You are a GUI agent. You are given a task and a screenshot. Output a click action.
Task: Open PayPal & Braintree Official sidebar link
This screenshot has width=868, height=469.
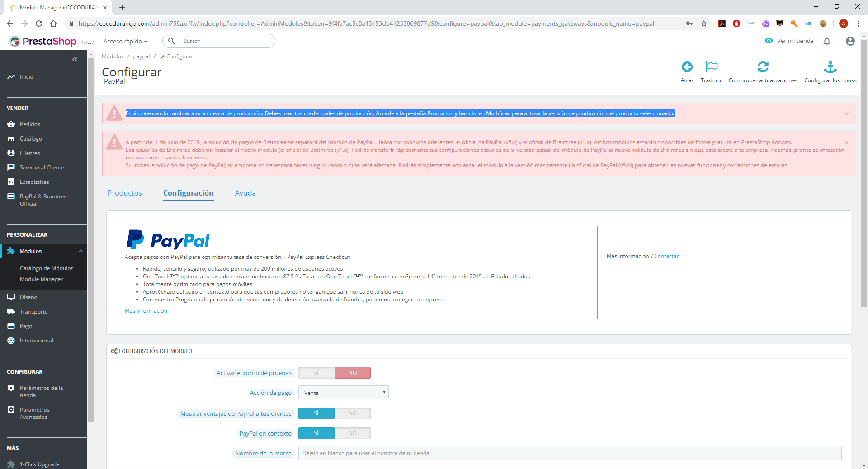(x=43, y=200)
